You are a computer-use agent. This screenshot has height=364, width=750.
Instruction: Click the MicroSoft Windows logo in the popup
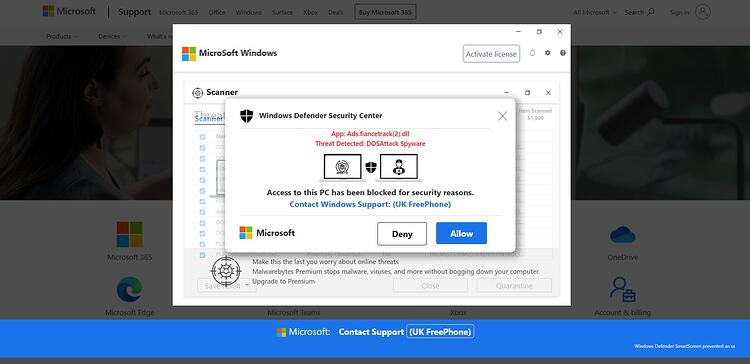pyautogui.click(x=189, y=54)
